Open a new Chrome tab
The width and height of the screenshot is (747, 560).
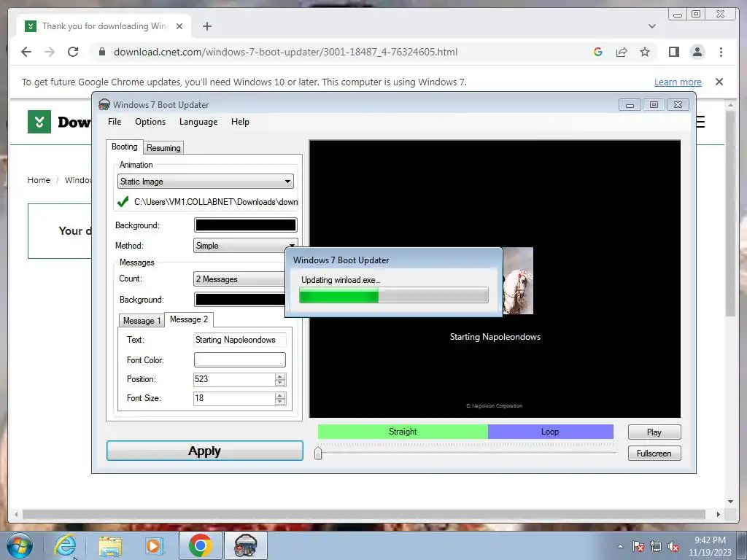coord(206,26)
